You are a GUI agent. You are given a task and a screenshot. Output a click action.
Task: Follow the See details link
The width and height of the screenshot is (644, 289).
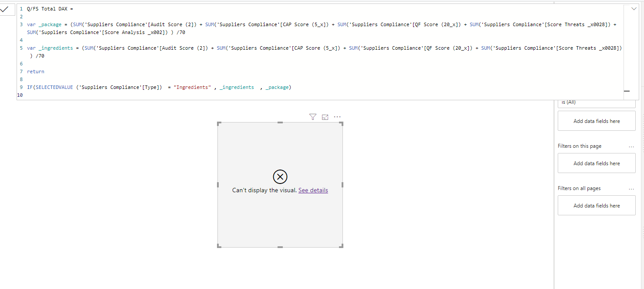[x=313, y=190]
